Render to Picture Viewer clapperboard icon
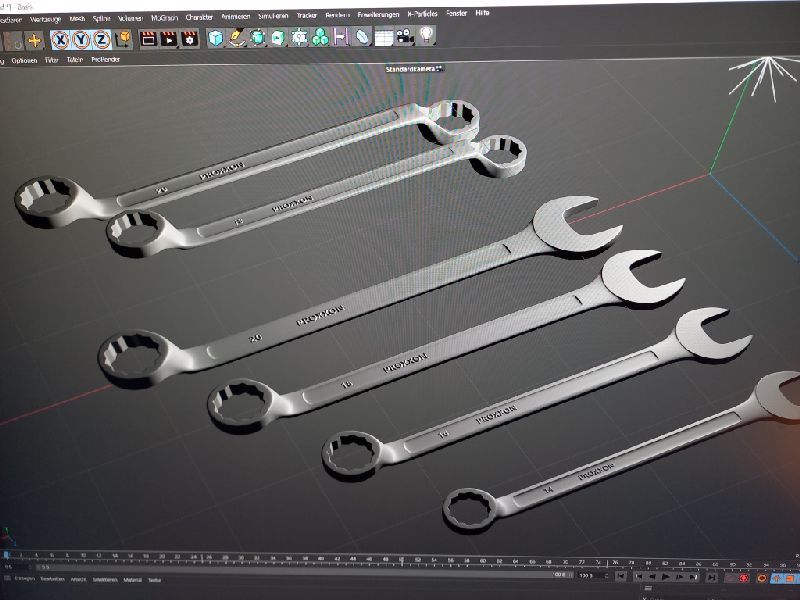The image size is (800, 600). point(169,39)
